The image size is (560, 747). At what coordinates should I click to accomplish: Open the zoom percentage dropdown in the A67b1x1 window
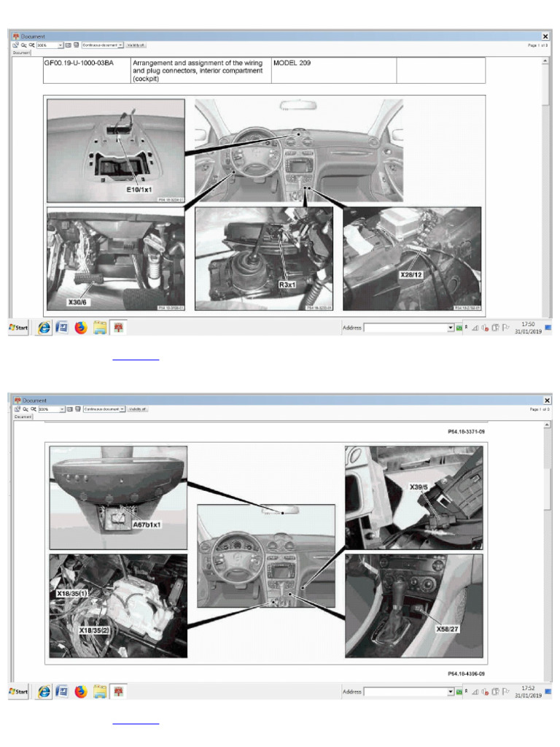tap(63, 409)
